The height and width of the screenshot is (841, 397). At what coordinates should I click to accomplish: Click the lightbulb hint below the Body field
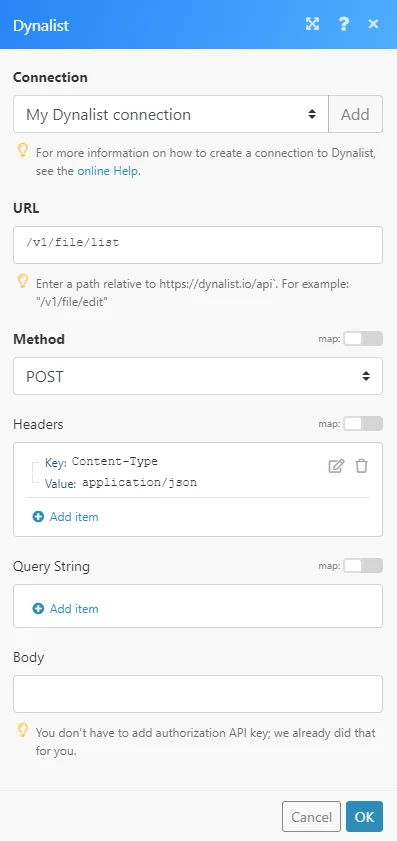point(23,729)
